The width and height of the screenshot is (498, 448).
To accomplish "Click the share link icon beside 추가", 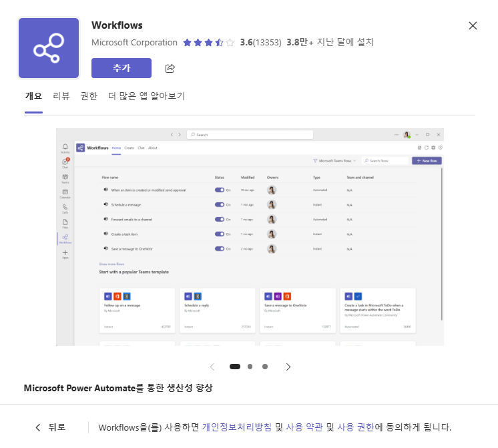I will (170, 68).
